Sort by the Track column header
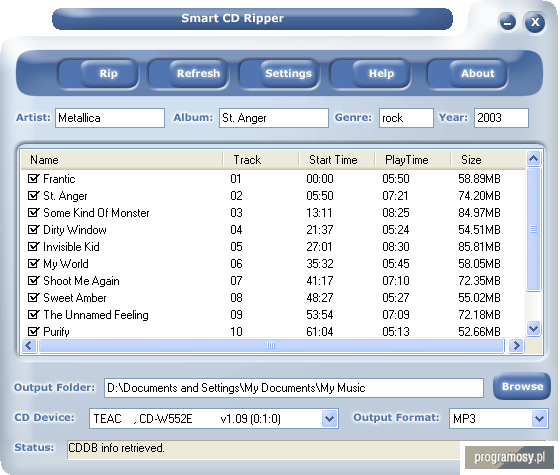This screenshot has height=475, width=560. (x=261, y=160)
